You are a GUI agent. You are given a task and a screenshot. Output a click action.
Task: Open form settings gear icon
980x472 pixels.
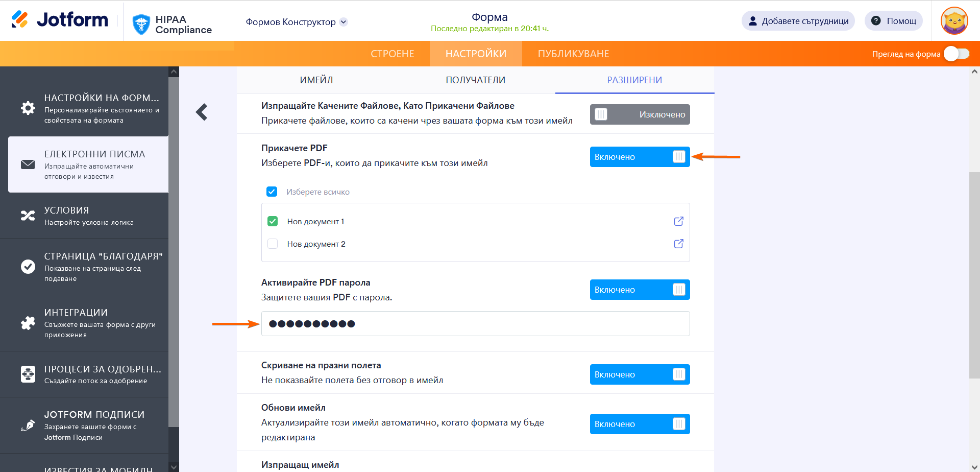tap(28, 108)
